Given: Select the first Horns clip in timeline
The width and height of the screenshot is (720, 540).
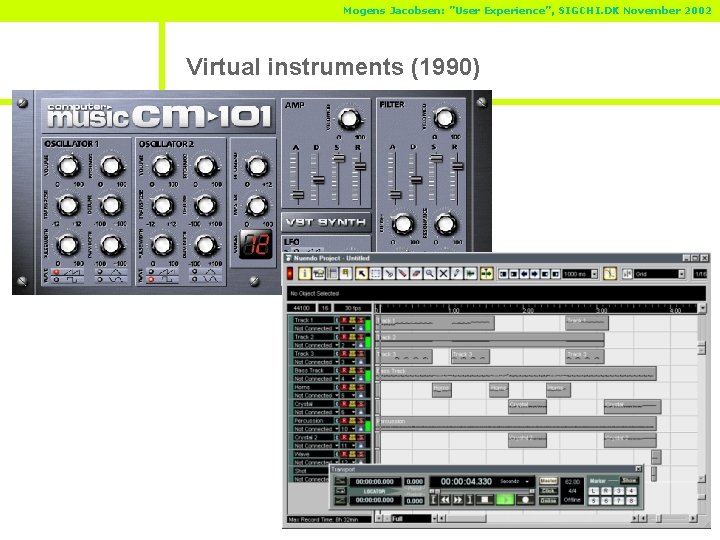Looking at the screenshot, I should point(442,390).
